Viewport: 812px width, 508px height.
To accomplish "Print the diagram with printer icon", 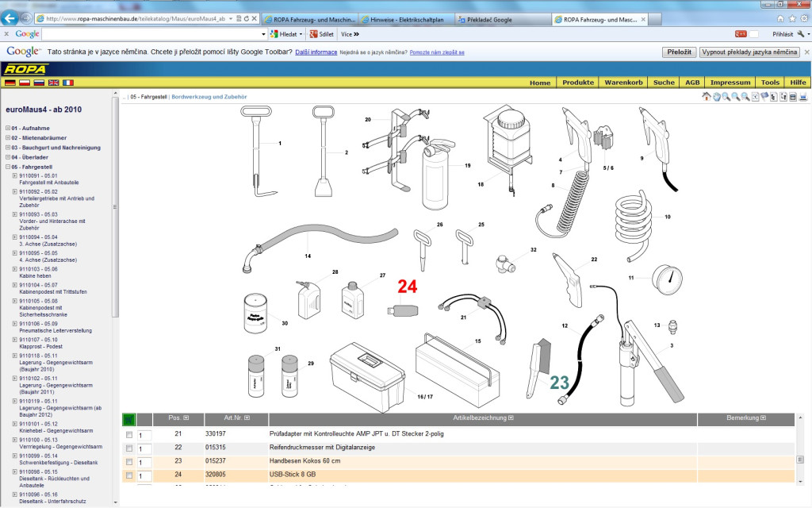I will [802, 97].
